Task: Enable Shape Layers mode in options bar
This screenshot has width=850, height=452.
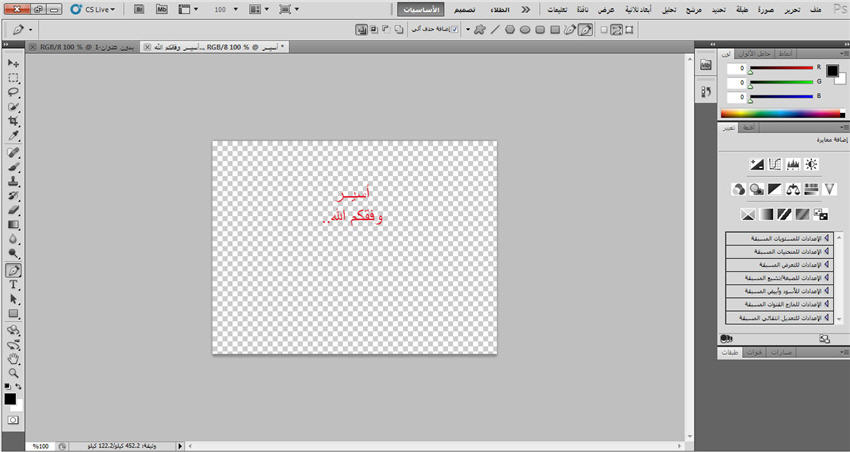Action: (629, 30)
